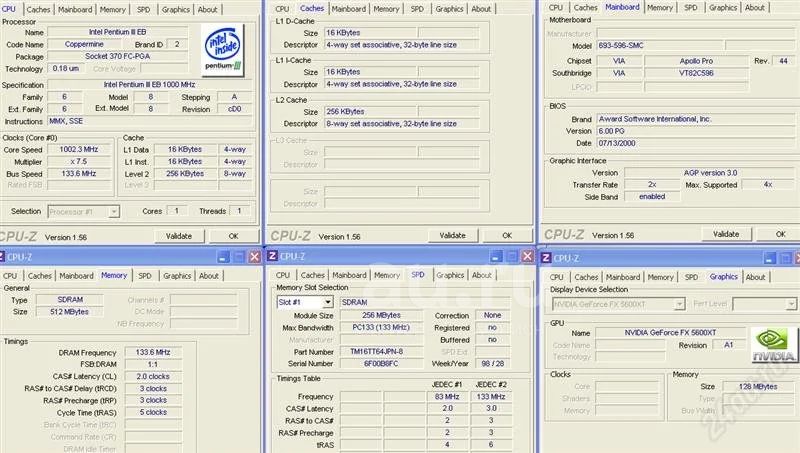
Task: Click the Code Name value 'Coppermine'
Action: click(84, 44)
